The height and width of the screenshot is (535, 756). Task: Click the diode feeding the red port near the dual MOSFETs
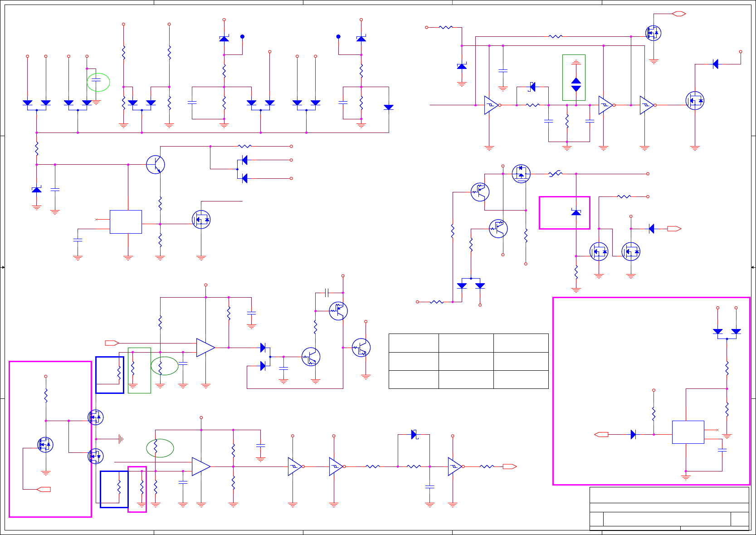(x=651, y=229)
